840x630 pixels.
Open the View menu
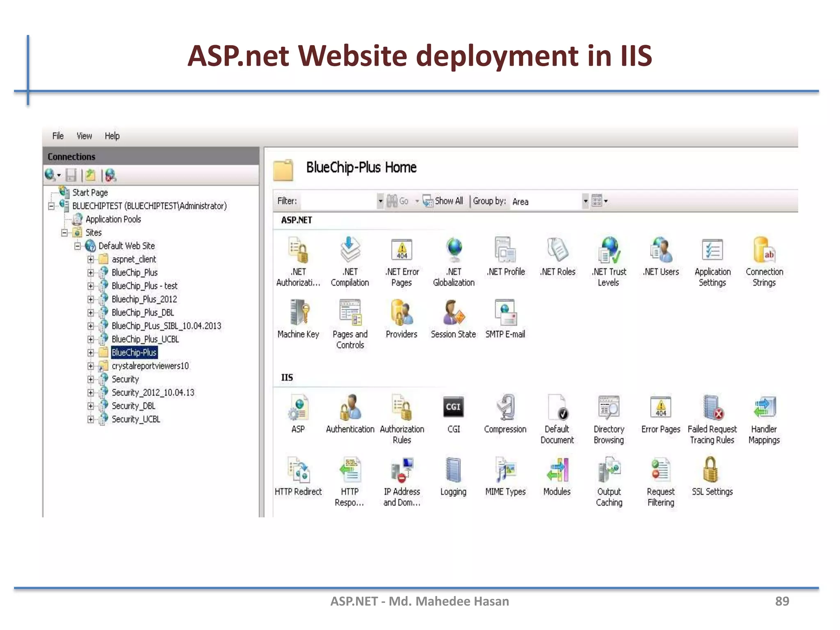click(x=84, y=136)
